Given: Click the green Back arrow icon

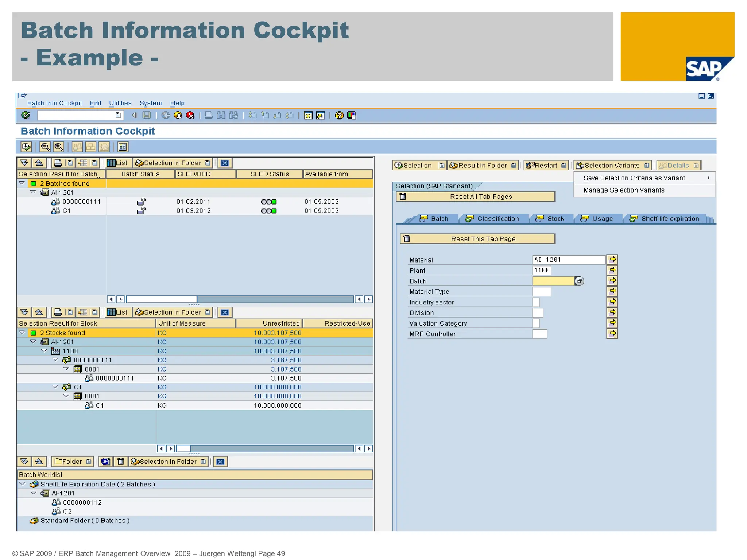Looking at the screenshot, I should 166,115.
